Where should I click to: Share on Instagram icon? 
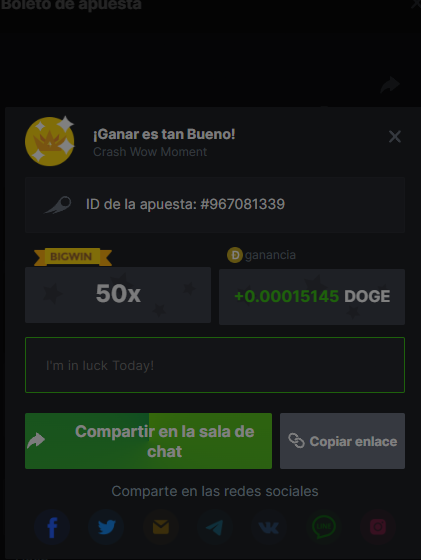(x=378, y=527)
